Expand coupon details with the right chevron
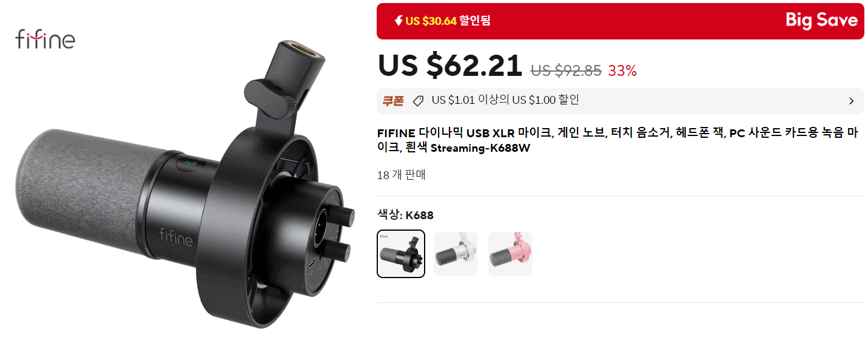 click(x=851, y=101)
